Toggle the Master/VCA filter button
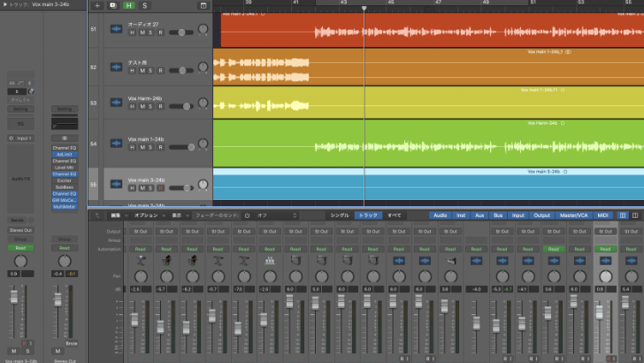Viewport: 644px width, 363px height. click(574, 215)
